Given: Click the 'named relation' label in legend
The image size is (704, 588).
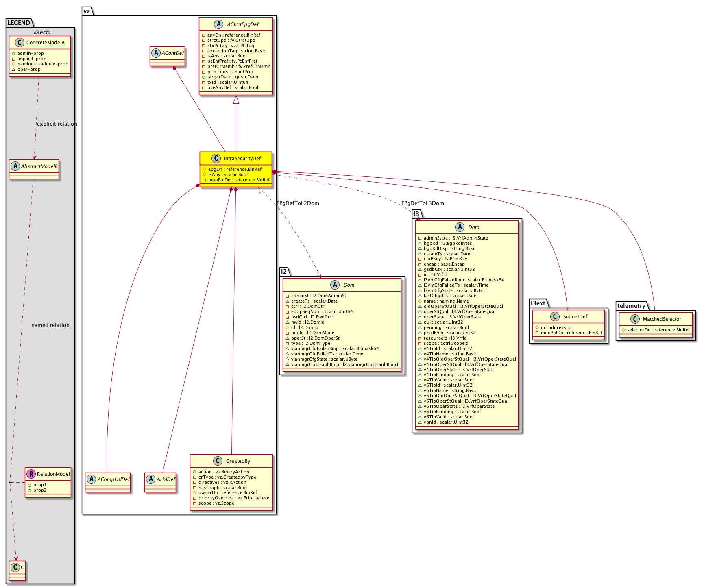Looking at the screenshot, I should (50, 325).
